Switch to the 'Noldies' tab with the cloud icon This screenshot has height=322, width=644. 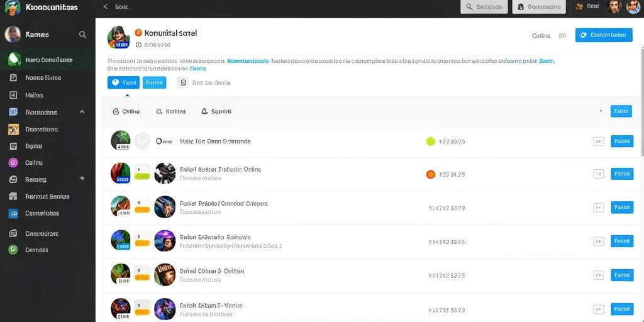tap(171, 111)
